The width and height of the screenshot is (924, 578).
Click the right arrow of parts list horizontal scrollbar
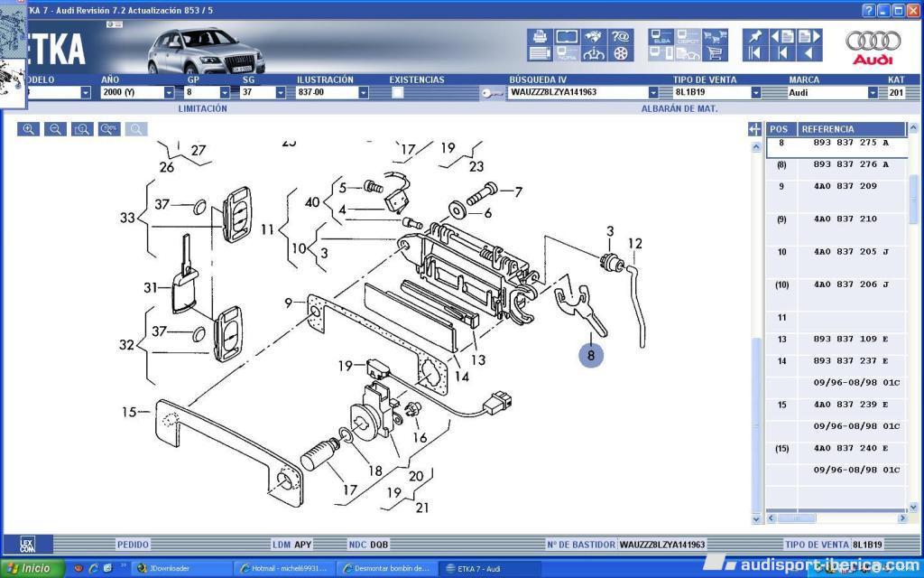tap(902, 518)
